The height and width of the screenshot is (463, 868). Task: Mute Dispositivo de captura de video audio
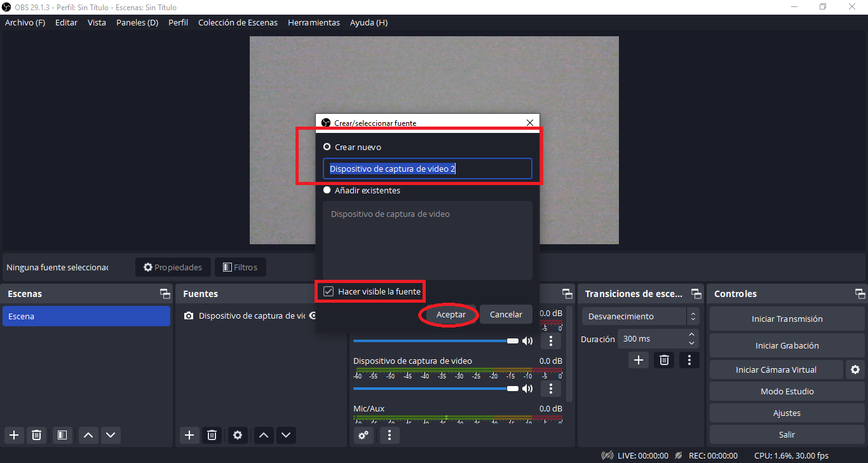[527, 388]
